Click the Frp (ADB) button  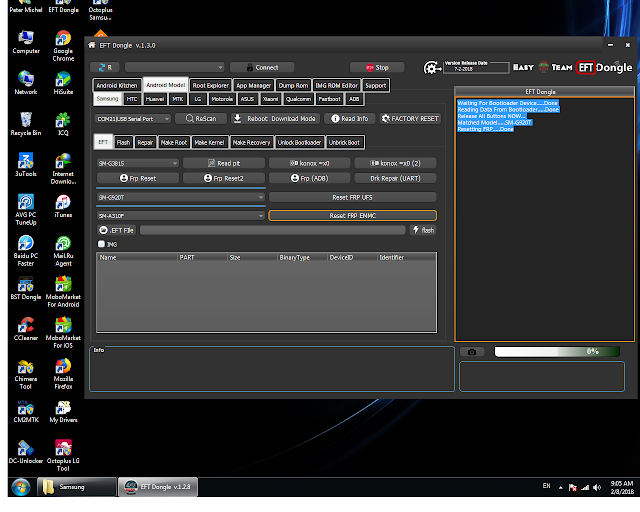[x=309, y=178]
